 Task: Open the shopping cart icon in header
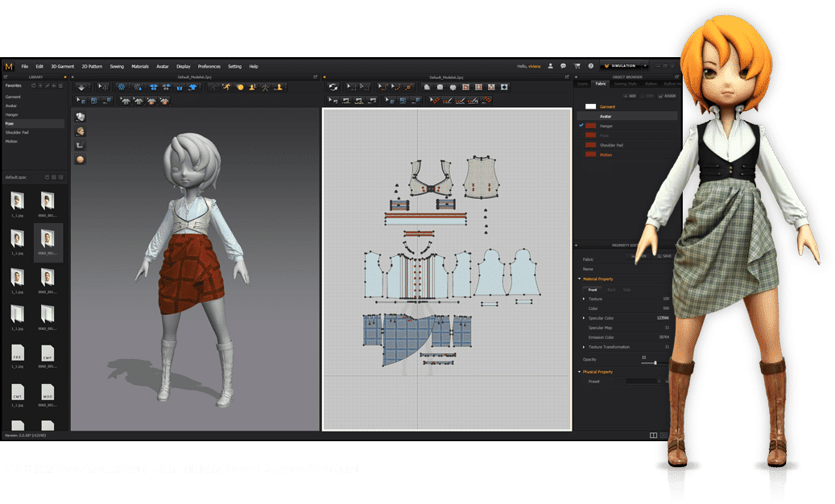pyautogui.click(x=577, y=66)
